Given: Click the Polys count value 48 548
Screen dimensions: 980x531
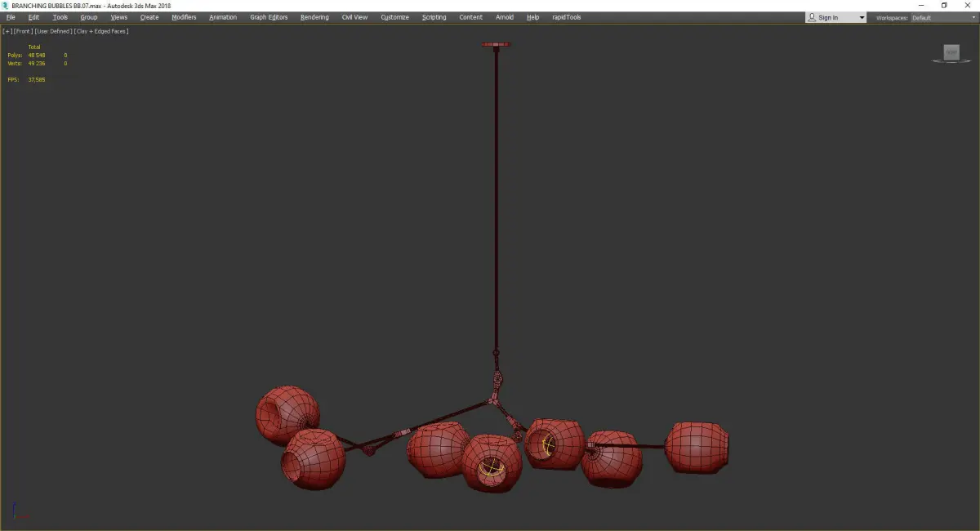Looking at the screenshot, I should [36, 56].
